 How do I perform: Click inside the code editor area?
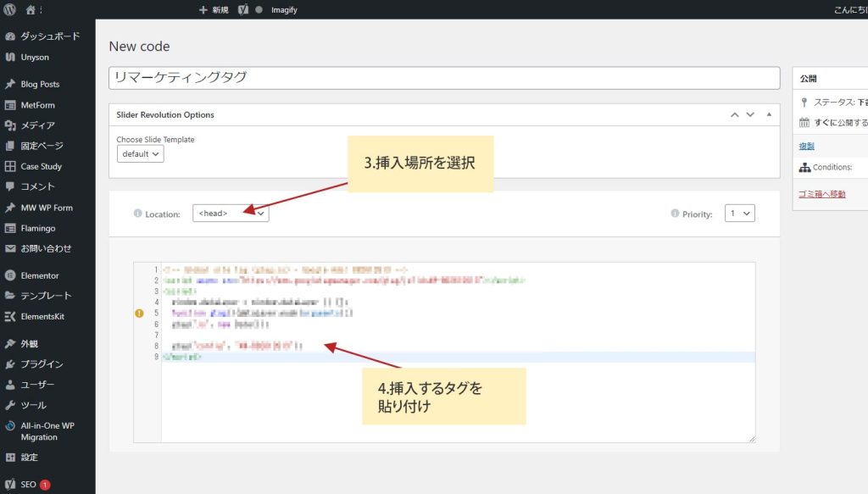459,352
